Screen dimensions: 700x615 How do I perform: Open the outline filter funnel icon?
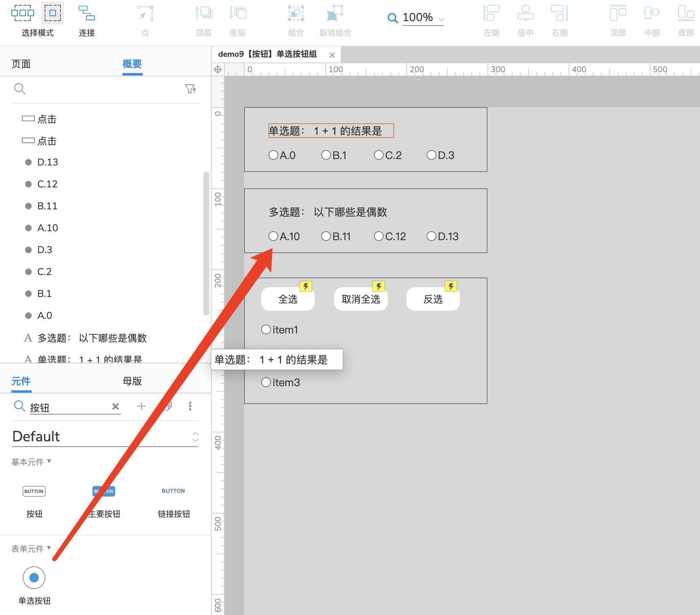(x=190, y=89)
